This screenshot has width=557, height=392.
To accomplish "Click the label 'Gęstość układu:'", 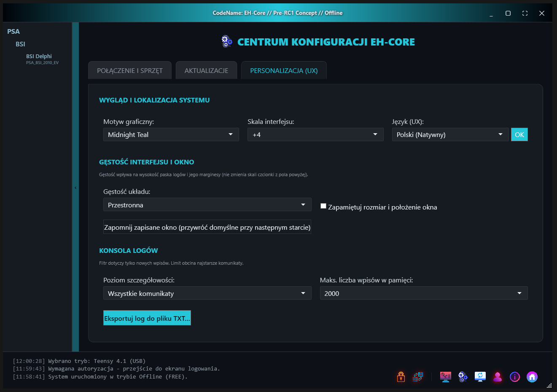I will (x=127, y=191).
